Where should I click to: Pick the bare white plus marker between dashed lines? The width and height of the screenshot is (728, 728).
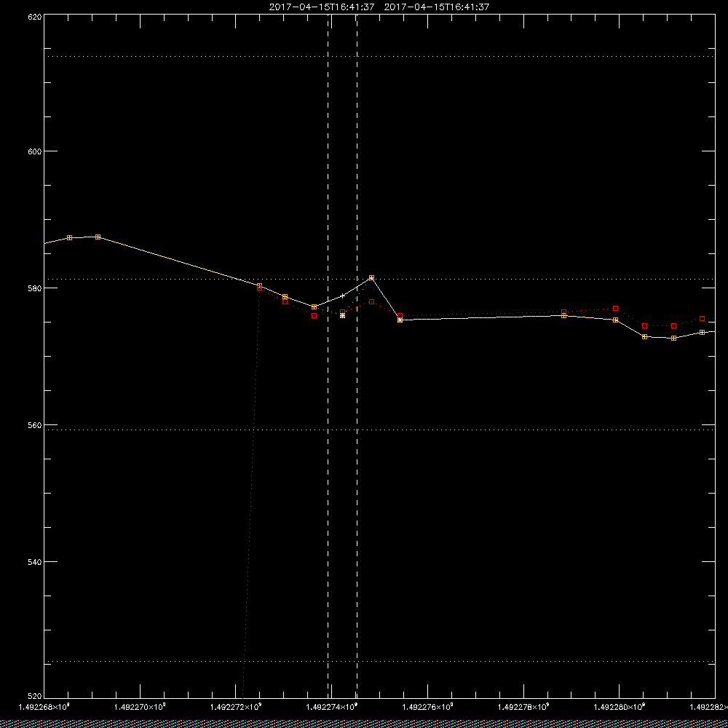point(343,296)
